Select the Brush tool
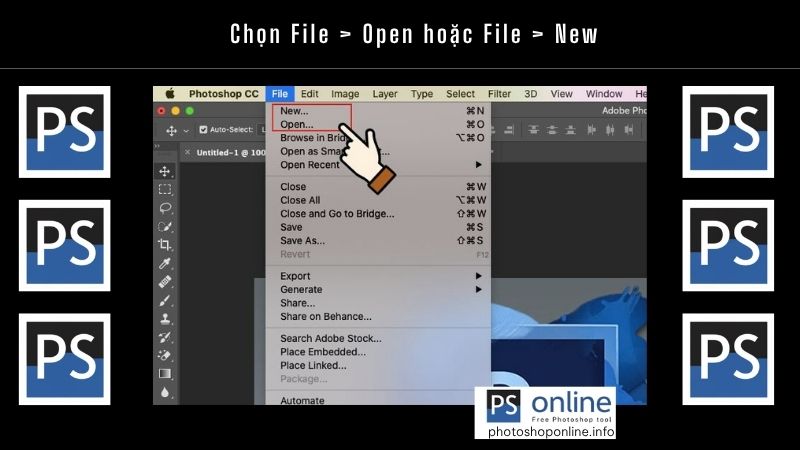800x450 pixels. pyautogui.click(x=165, y=301)
